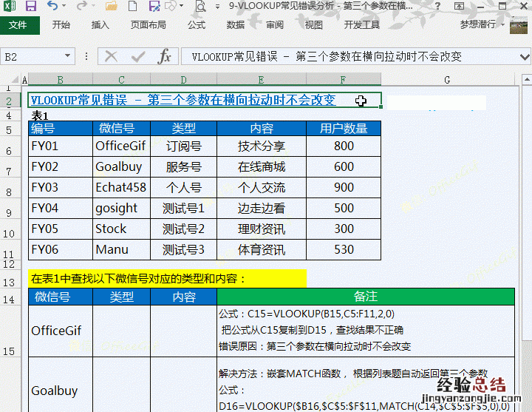
Task: Open the Undo history dropdown arrow
Action: click(65, 7)
